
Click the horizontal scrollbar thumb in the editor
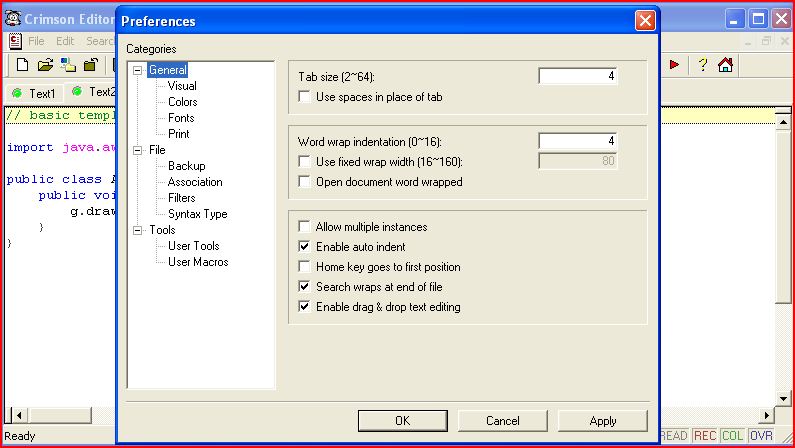tap(59, 416)
